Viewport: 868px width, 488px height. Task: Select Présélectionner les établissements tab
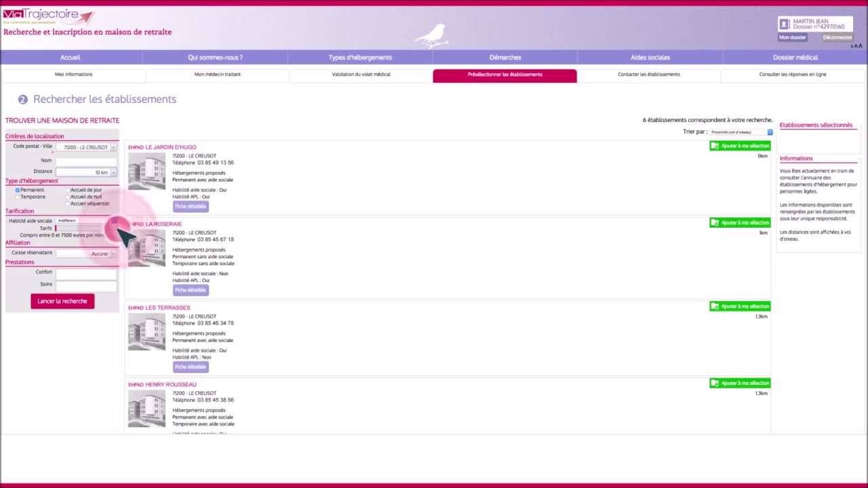505,75
